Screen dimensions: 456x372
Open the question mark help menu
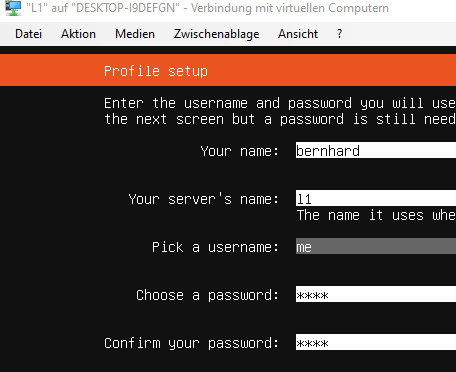click(x=339, y=34)
